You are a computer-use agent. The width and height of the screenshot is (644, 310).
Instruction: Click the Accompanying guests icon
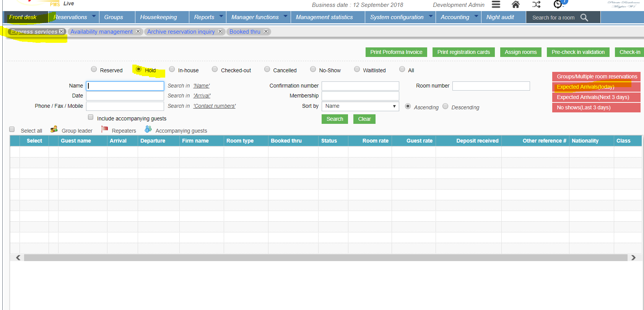point(148,129)
